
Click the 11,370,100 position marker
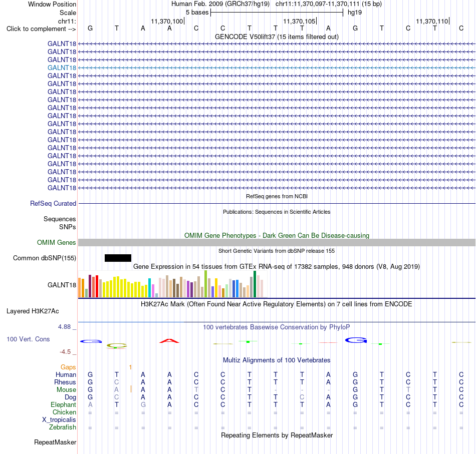[167, 21]
